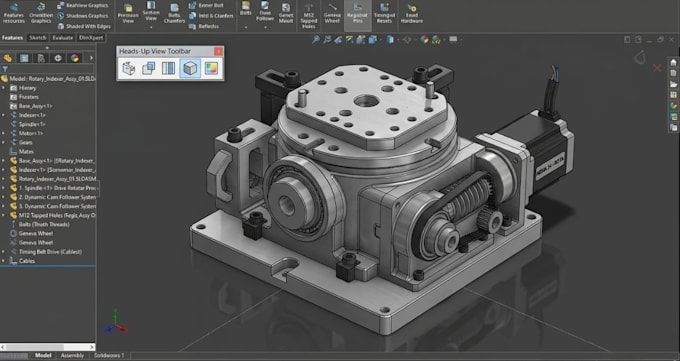Open the Edit Appearance color ball
Image resolution: width=680 pixels, height=361 pixels.
coord(425,40)
